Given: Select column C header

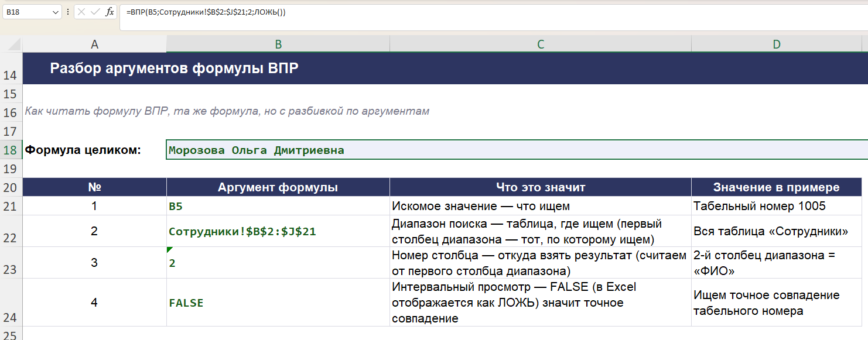Looking at the screenshot, I should [541, 44].
